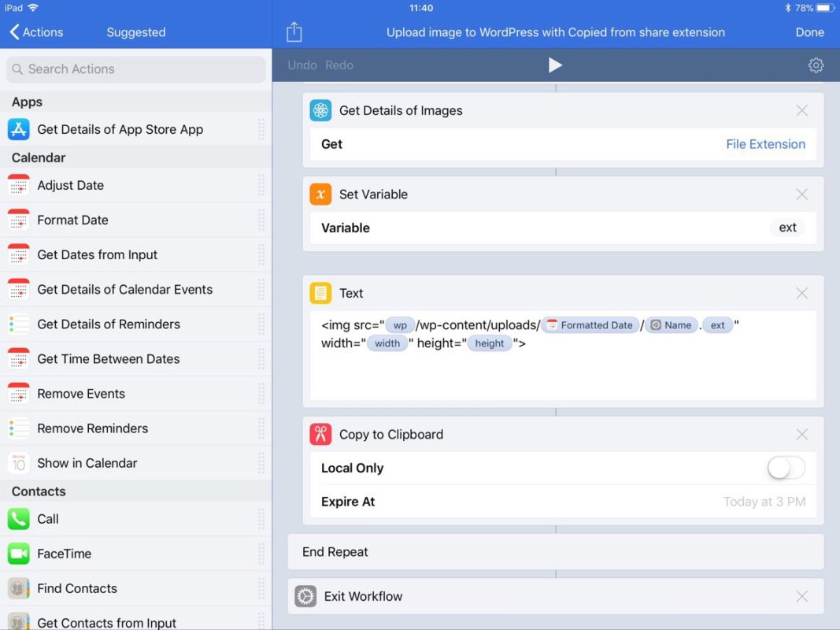Tap the Text action icon

pos(320,293)
